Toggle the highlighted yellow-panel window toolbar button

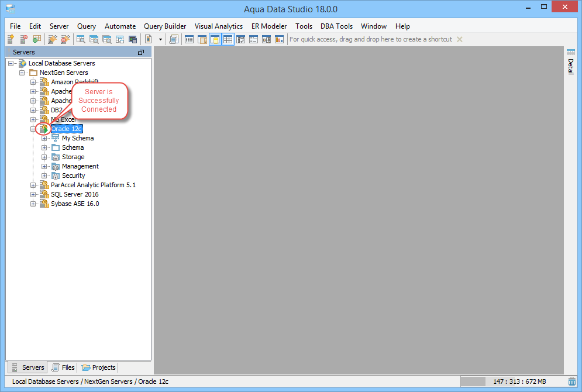click(x=215, y=39)
